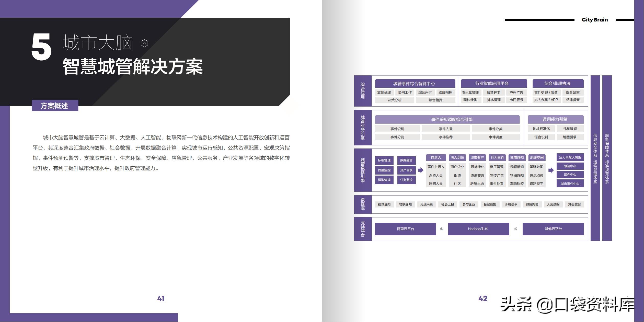Screen dimensions: 644x322
Task: Click the 纪律督查 box
Action: [x=573, y=100]
